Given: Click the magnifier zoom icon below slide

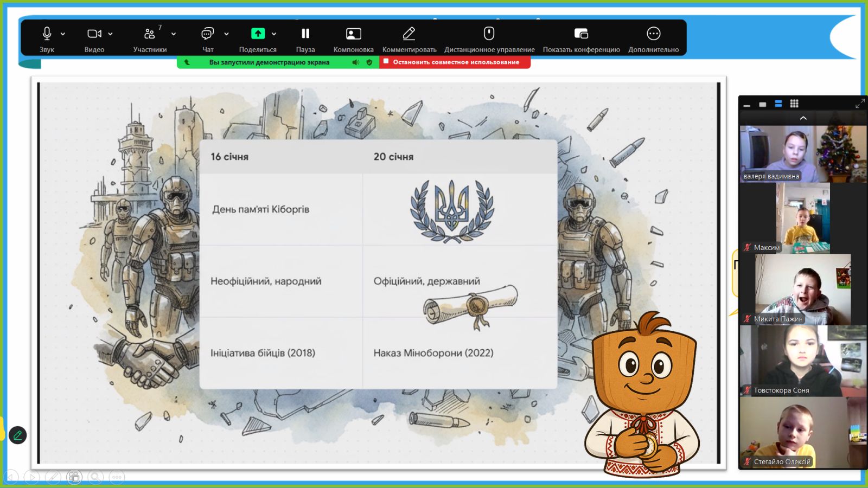Looking at the screenshot, I should point(95,477).
